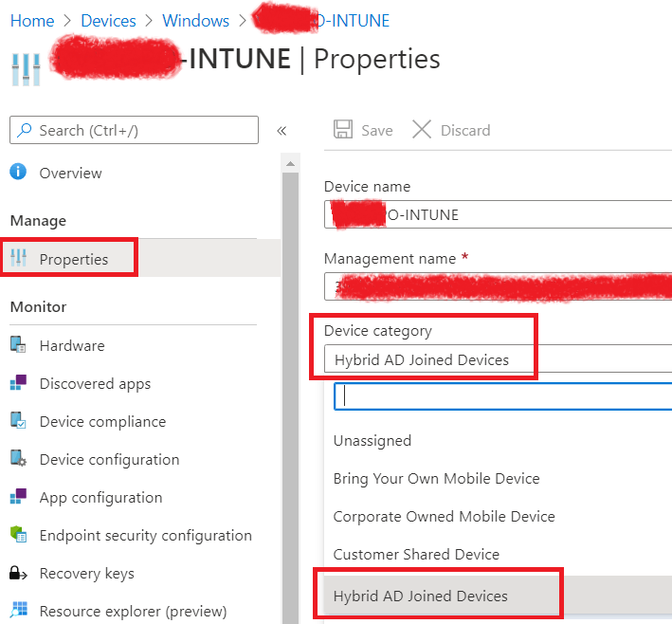Click the Device name label
The height and width of the screenshot is (624, 672).
[x=367, y=186]
